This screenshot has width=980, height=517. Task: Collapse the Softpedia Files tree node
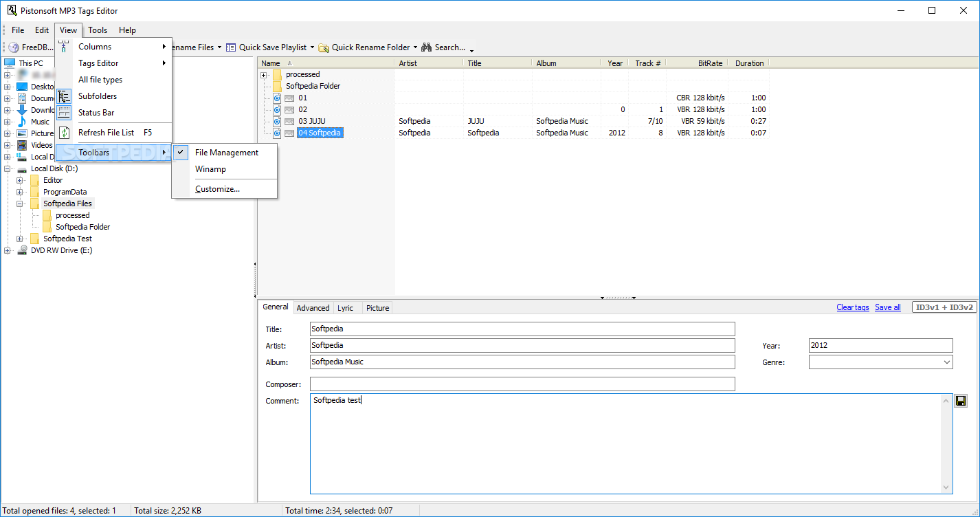point(20,203)
